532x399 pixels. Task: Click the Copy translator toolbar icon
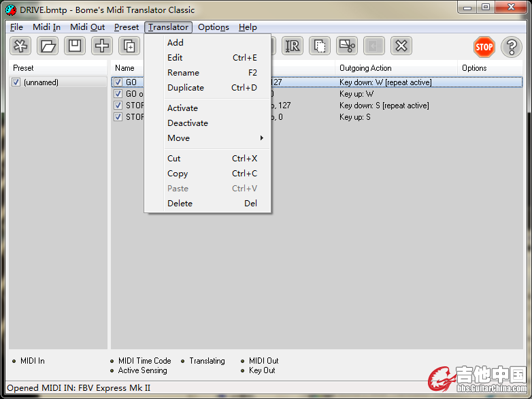click(x=320, y=46)
